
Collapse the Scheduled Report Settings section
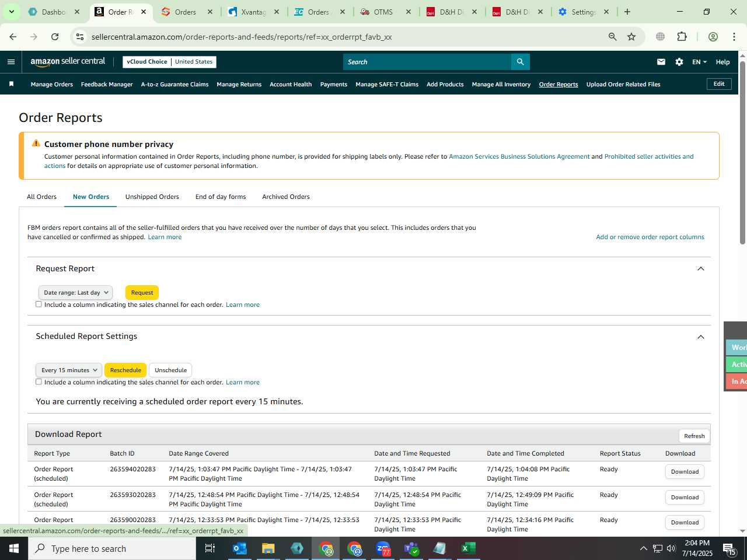(701, 337)
